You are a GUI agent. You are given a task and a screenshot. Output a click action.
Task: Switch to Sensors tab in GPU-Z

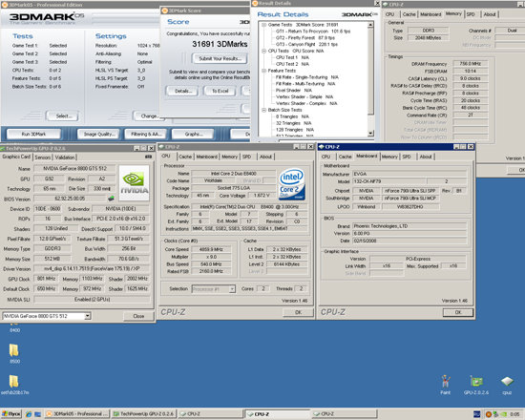(x=43, y=157)
